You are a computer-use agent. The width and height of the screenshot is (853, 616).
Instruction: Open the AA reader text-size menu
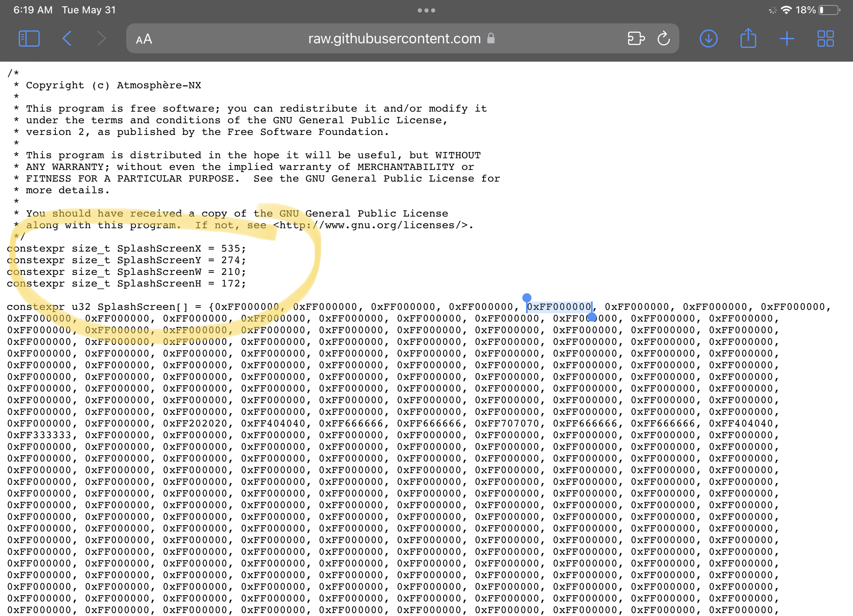click(144, 39)
